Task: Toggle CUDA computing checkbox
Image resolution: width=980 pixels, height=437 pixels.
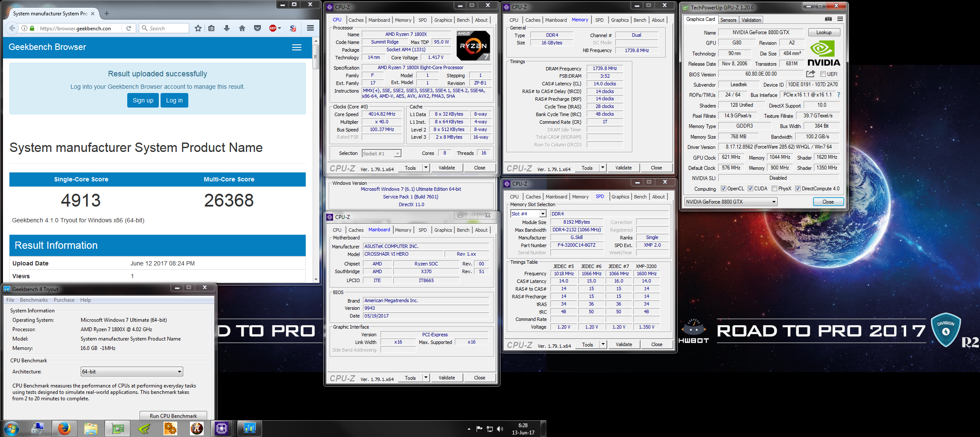Action: [x=750, y=189]
